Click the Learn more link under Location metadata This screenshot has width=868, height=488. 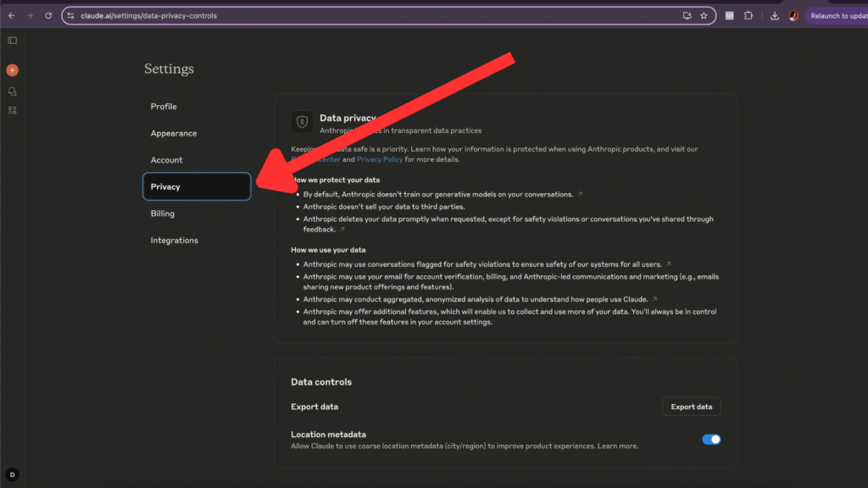coord(617,446)
